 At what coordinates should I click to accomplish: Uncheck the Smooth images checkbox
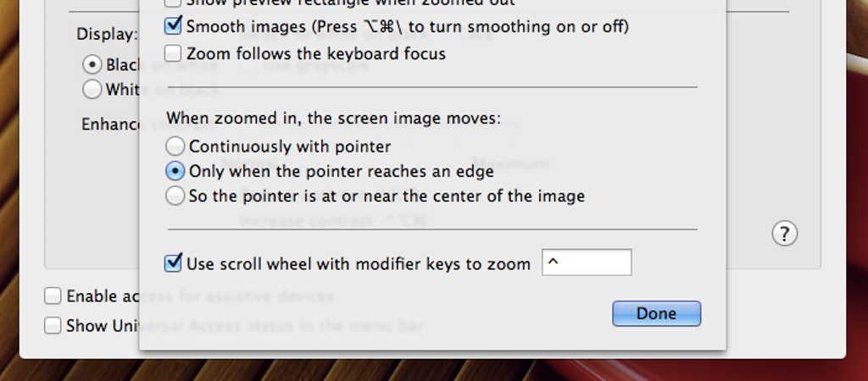[x=173, y=25]
